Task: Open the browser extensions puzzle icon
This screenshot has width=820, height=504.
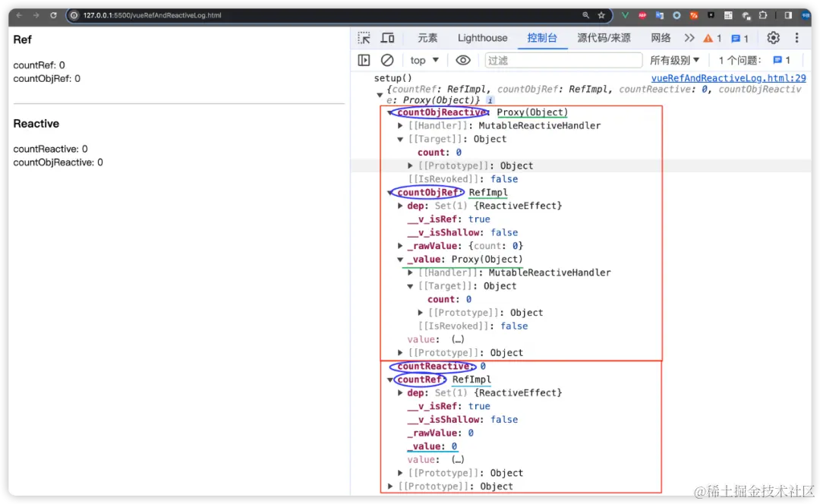Action: click(x=763, y=15)
